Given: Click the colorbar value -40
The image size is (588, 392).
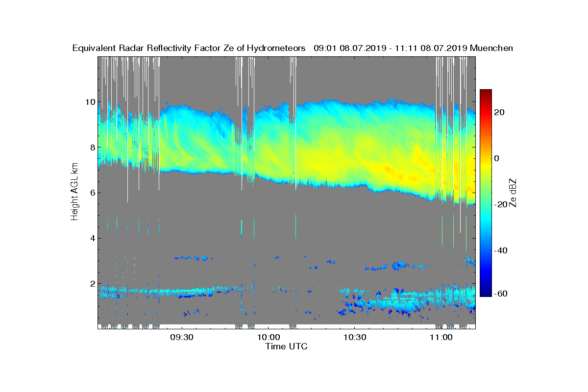Looking at the screenshot, I should 501,251.
